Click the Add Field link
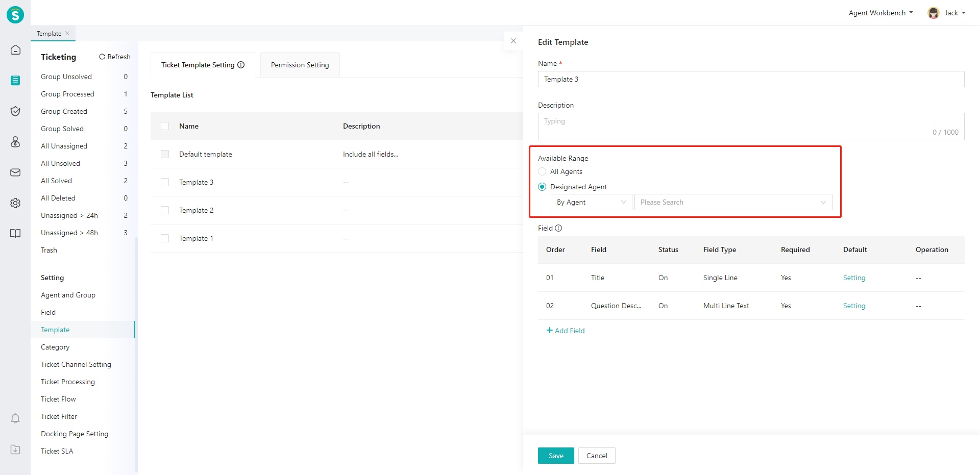This screenshot has height=475, width=980. point(566,331)
